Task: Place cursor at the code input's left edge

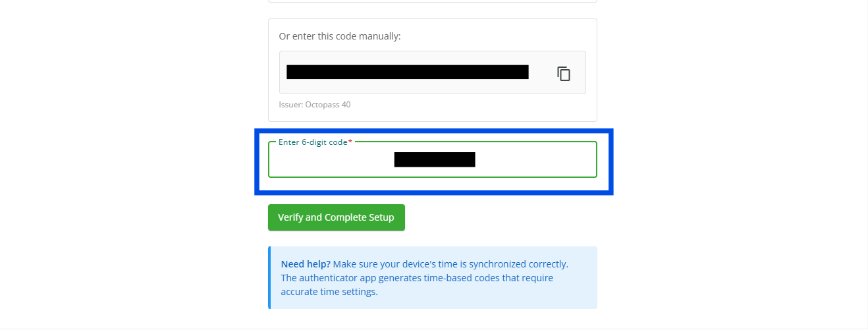Action: (x=273, y=159)
